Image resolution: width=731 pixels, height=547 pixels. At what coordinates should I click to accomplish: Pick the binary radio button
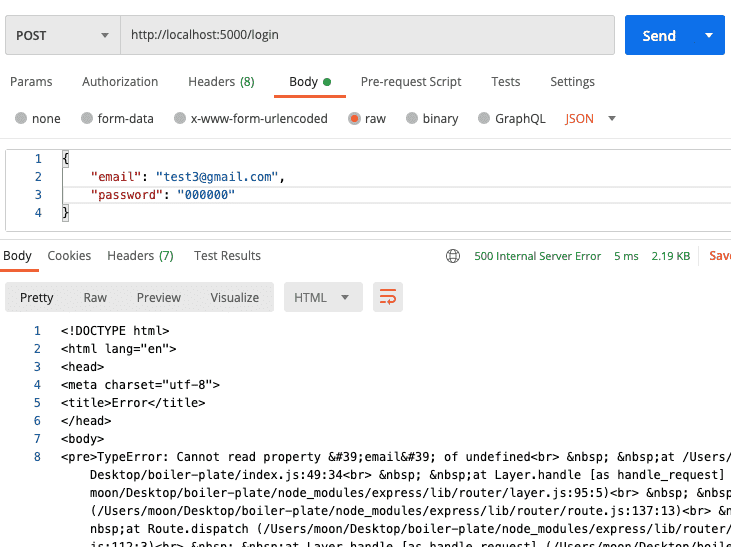pyautogui.click(x=413, y=118)
